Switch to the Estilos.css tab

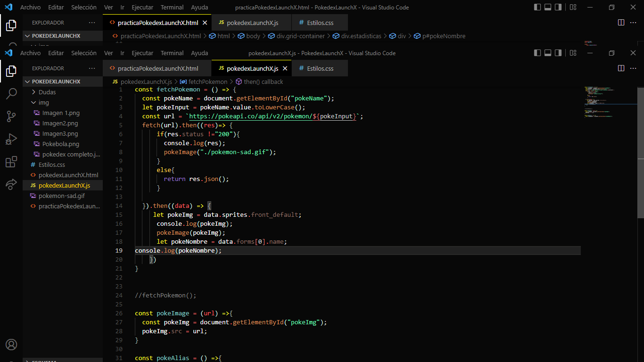(320, 68)
